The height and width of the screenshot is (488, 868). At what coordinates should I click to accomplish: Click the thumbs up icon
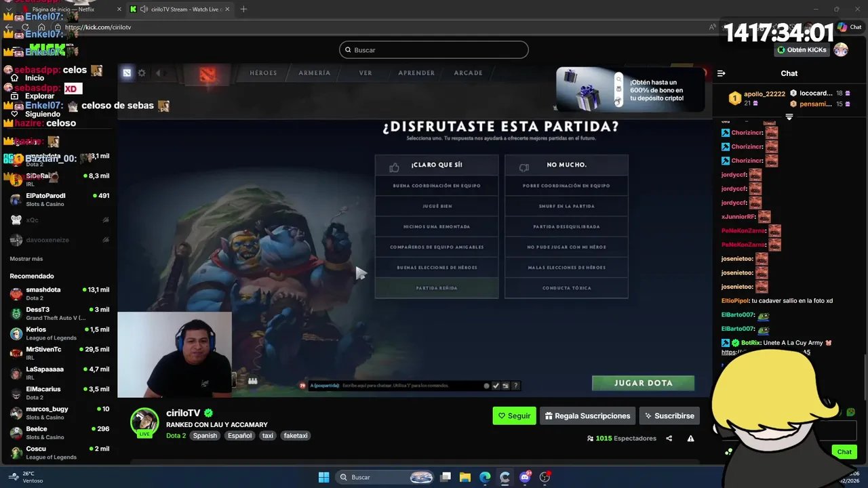(394, 167)
